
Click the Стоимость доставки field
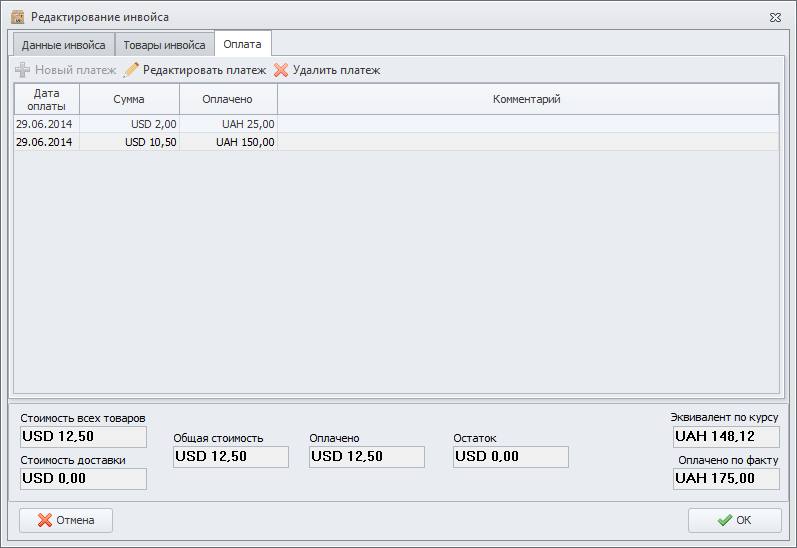83,479
